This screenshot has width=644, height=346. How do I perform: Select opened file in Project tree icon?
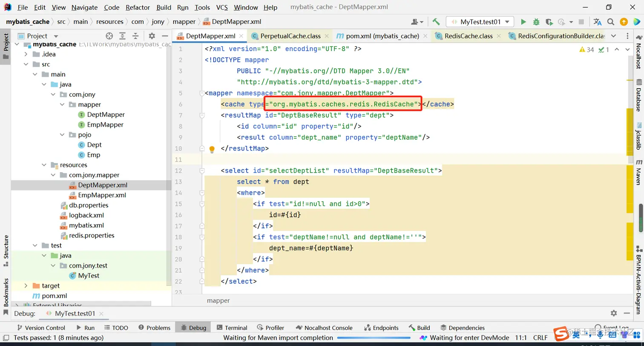(109, 36)
